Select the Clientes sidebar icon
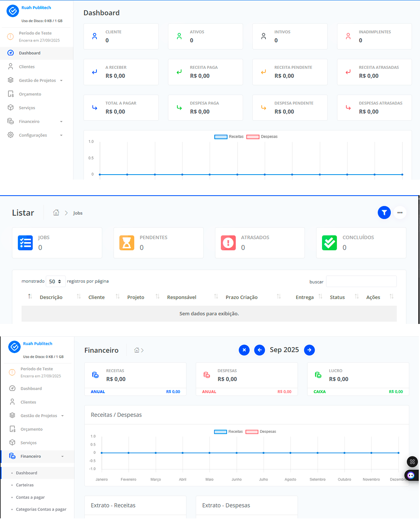 coord(10,66)
